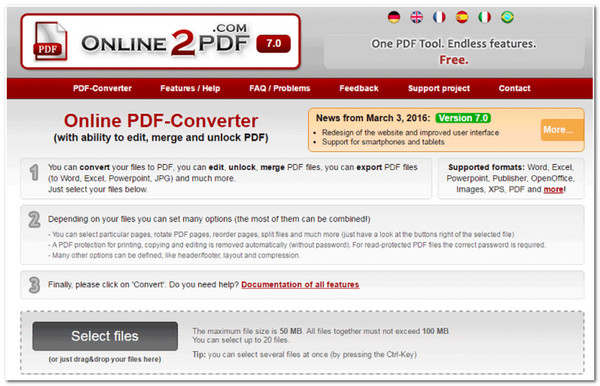This screenshot has height=386, width=600.
Task: Click 'News from March 3, 2016:' text
Action: [x=373, y=118]
